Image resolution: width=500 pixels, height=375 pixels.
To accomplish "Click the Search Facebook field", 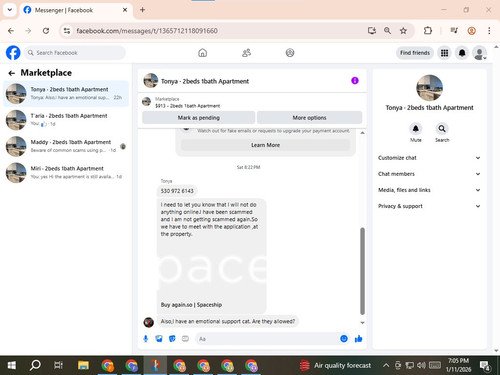I will (x=75, y=53).
